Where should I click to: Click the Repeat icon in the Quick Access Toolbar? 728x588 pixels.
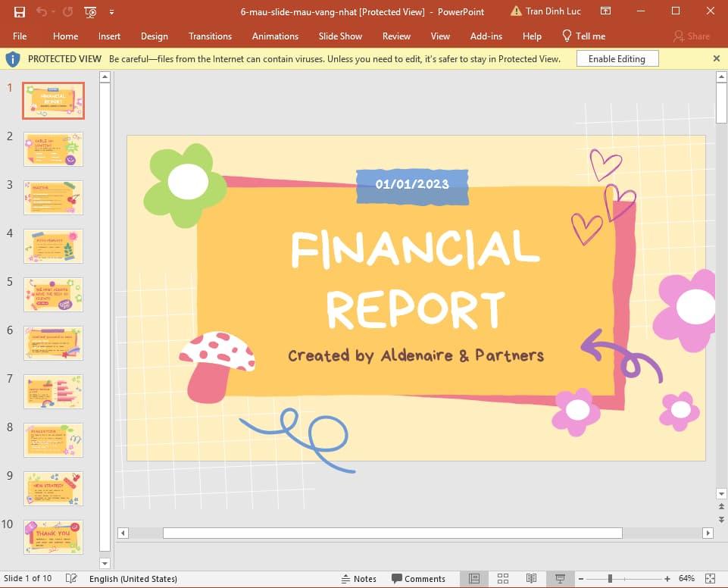(67, 11)
